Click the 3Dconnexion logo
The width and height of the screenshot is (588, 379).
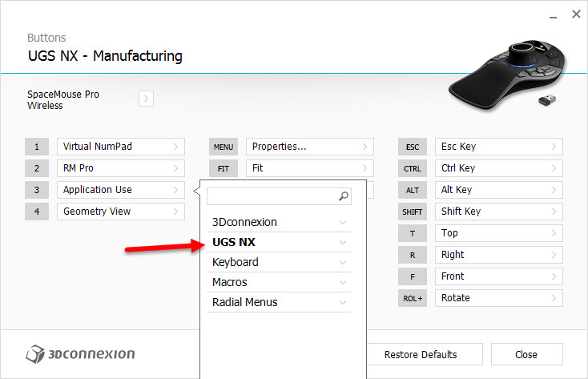(x=80, y=354)
